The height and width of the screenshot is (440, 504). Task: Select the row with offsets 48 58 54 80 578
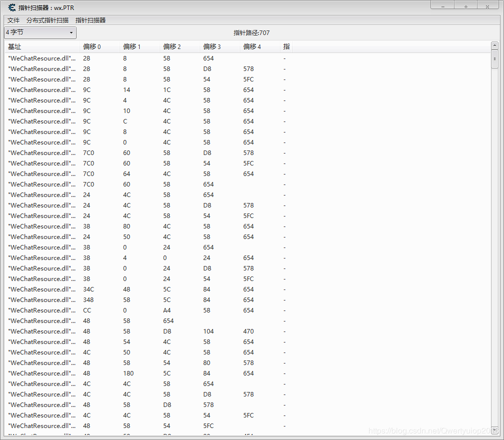pyautogui.click(x=248, y=362)
